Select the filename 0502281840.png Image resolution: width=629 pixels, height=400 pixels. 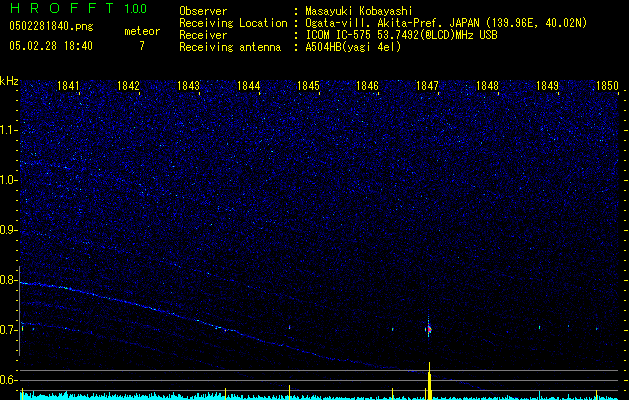point(51,27)
